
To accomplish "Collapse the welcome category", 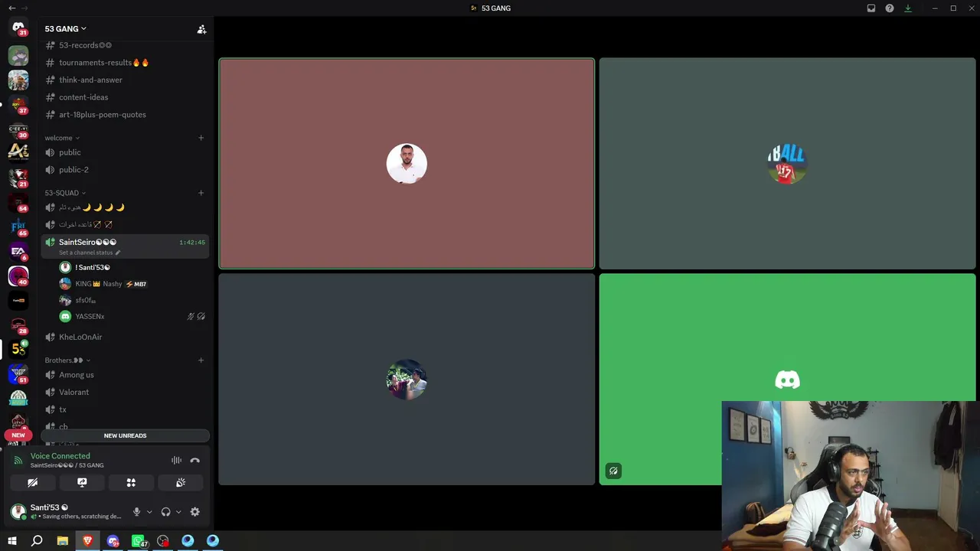I will pos(62,138).
